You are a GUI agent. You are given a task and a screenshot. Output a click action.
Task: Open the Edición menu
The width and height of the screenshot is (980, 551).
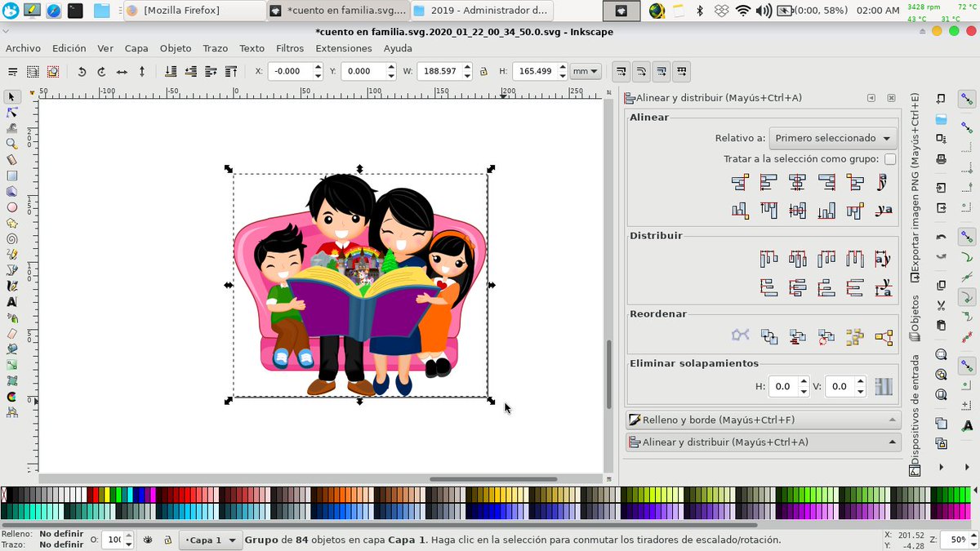pos(69,48)
